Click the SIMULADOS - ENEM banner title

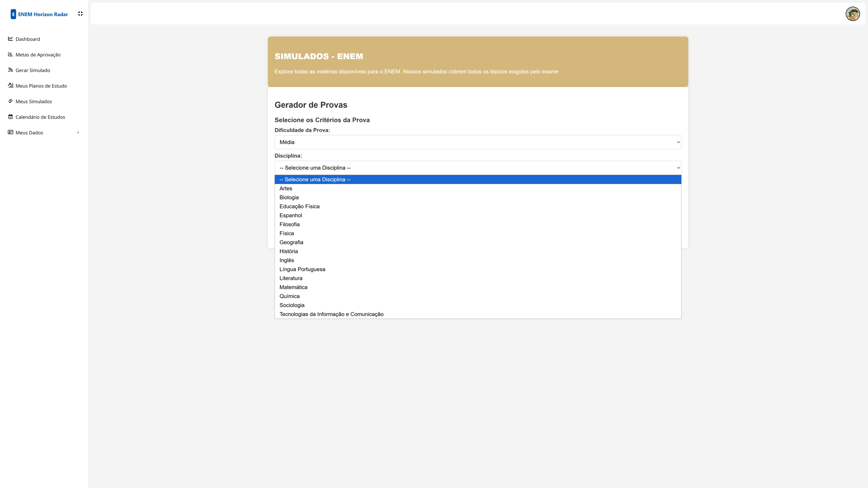(x=319, y=56)
